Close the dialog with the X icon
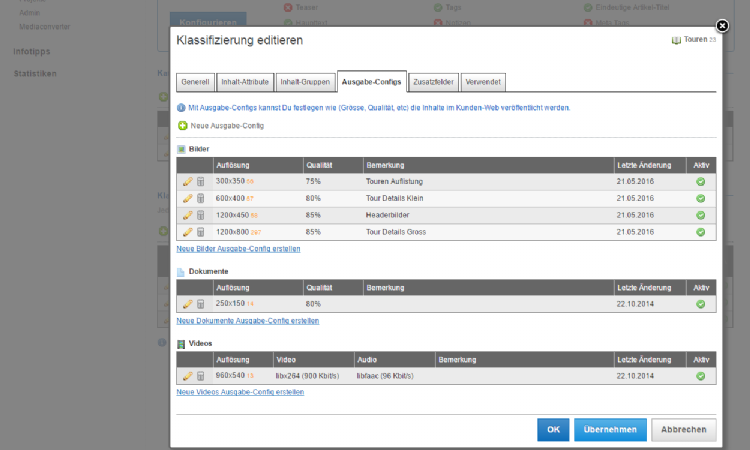The image size is (750, 450). [x=722, y=26]
